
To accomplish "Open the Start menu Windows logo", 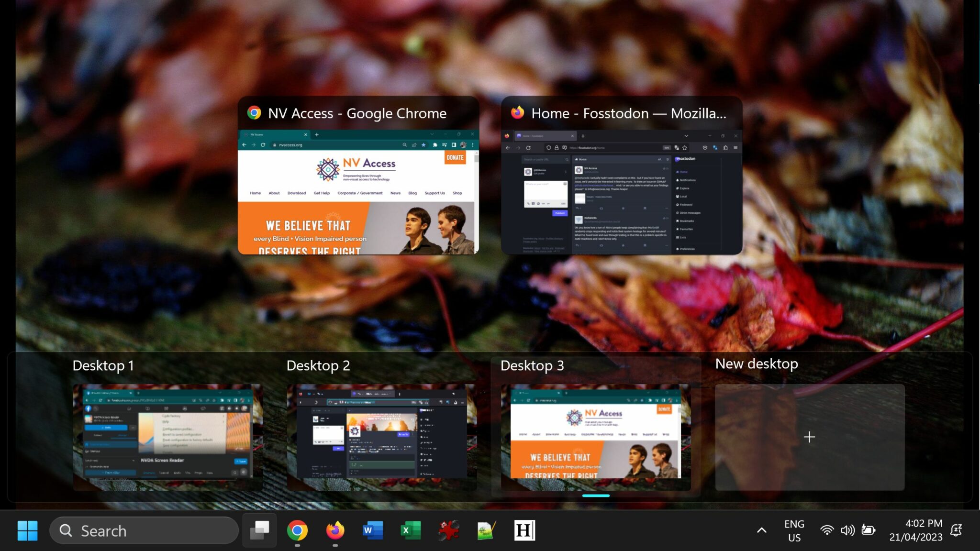I will click(27, 530).
